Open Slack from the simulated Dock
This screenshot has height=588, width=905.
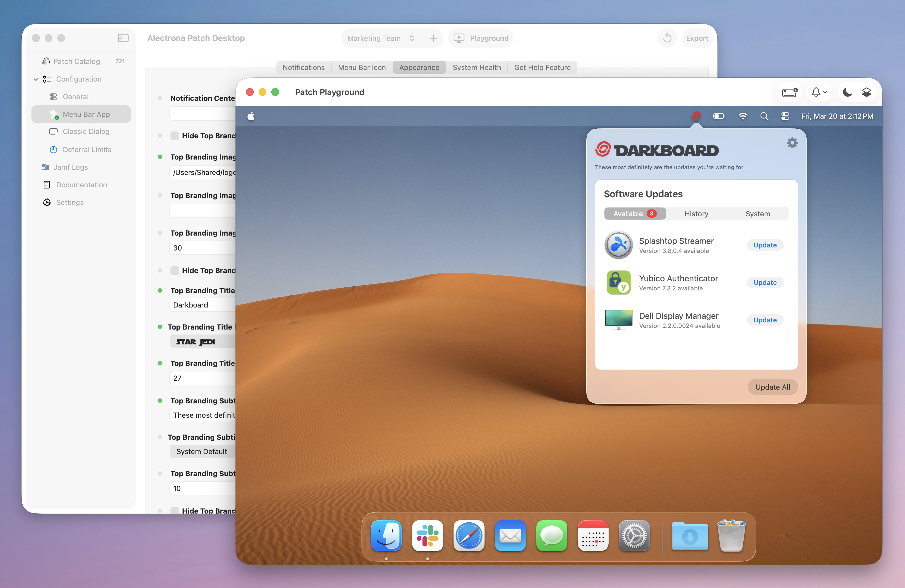pyautogui.click(x=427, y=536)
